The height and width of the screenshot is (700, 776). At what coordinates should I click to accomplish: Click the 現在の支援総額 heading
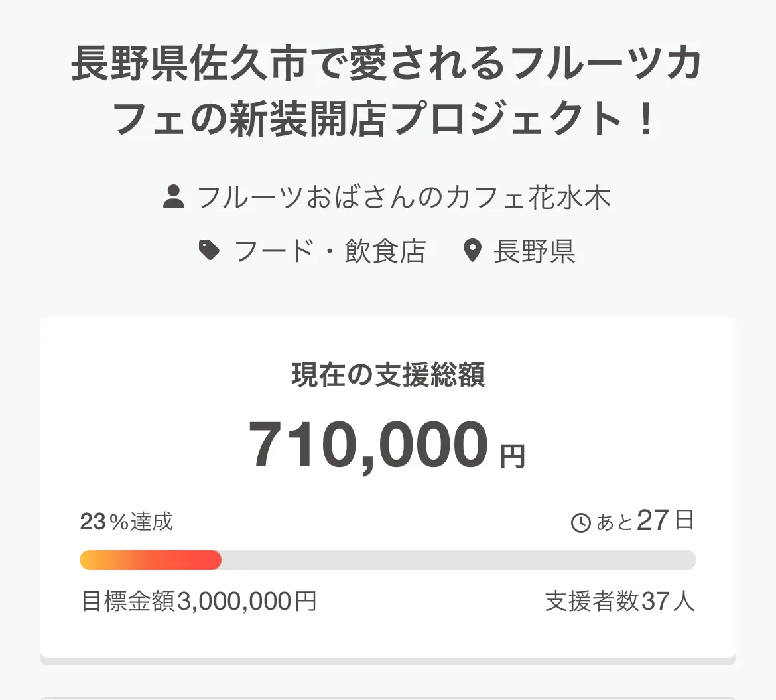388,375
